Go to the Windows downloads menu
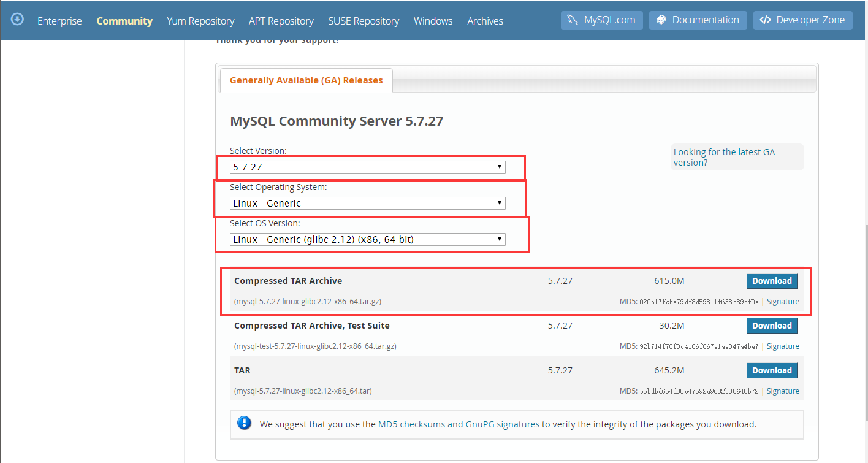This screenshot has width=868, height=463. [433, 21]
